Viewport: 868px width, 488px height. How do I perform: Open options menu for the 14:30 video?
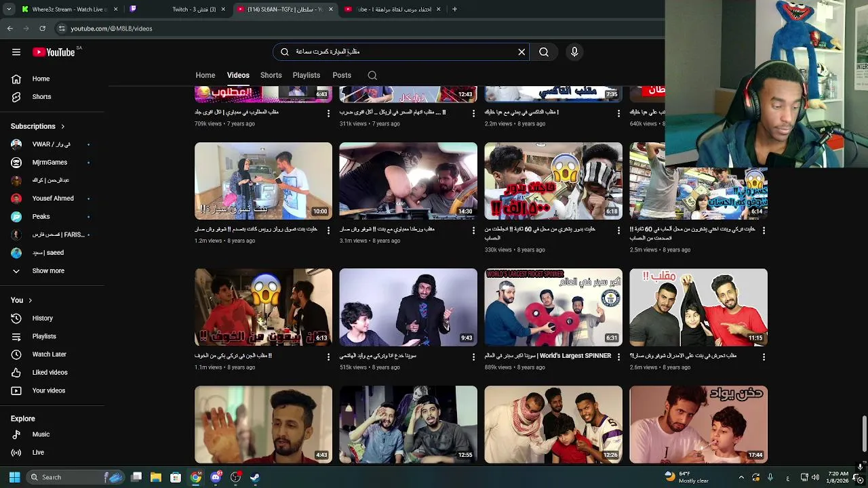point(473,230)
